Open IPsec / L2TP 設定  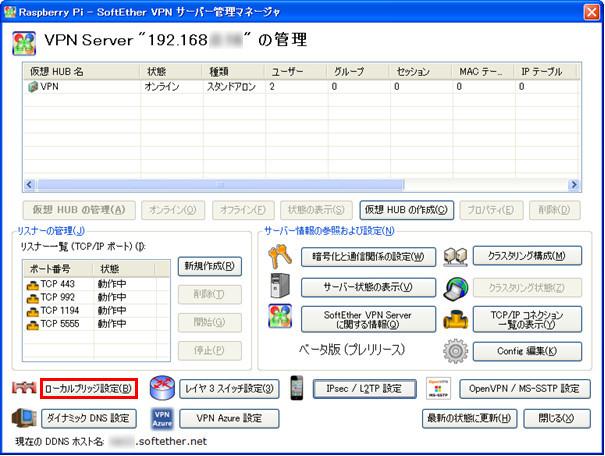(x=364, y=388)
